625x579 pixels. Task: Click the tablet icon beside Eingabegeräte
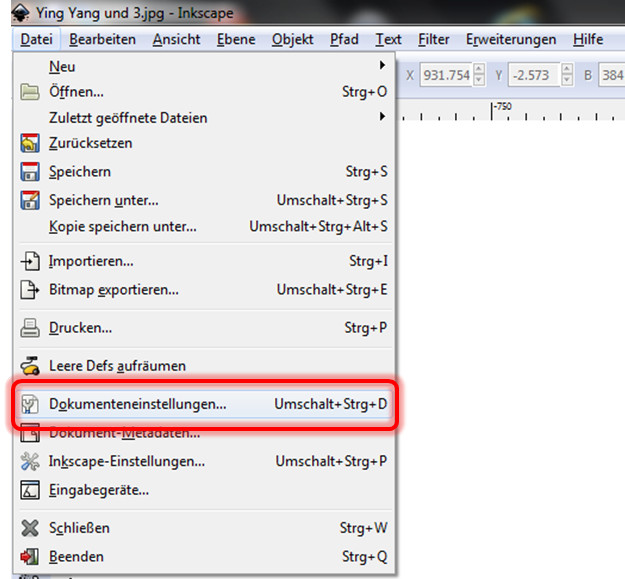click(30, 490)
